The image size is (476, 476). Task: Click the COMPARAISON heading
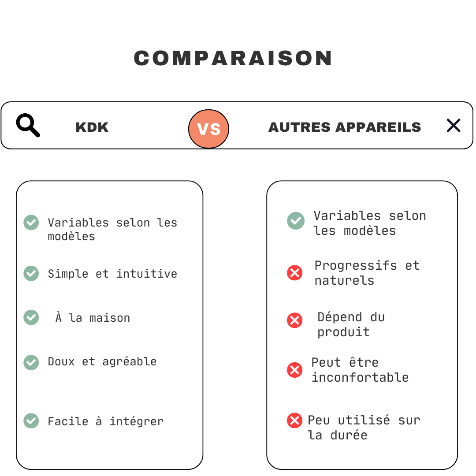[233, 58]
